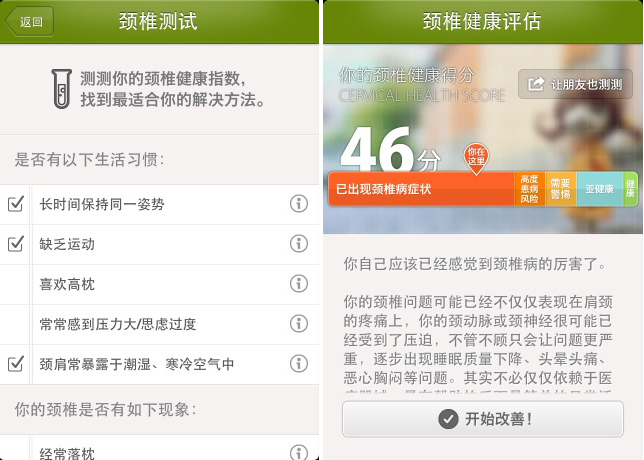This screenshot has height=460, width=644.
Task: Select the 经常落枕 list item
Action: coord(159,448)
